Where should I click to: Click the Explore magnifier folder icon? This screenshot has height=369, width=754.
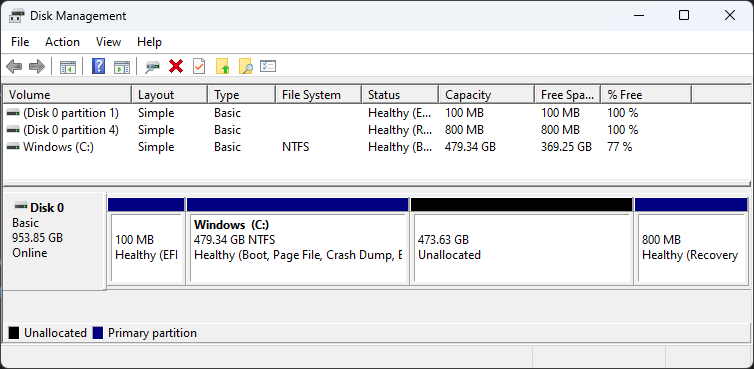coord(245,66)
